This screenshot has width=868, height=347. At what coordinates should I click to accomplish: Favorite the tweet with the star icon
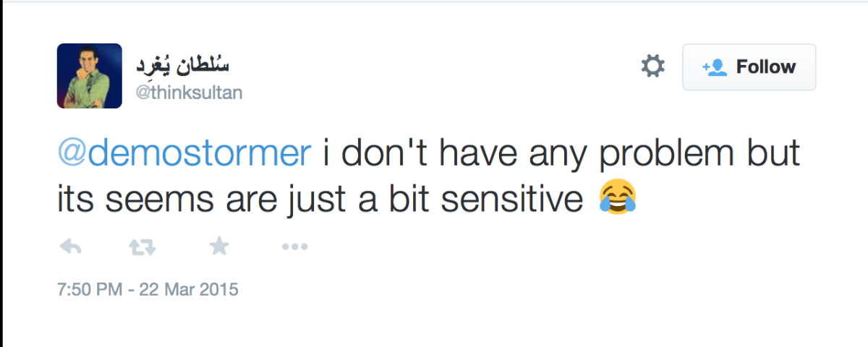coord(218,247)
